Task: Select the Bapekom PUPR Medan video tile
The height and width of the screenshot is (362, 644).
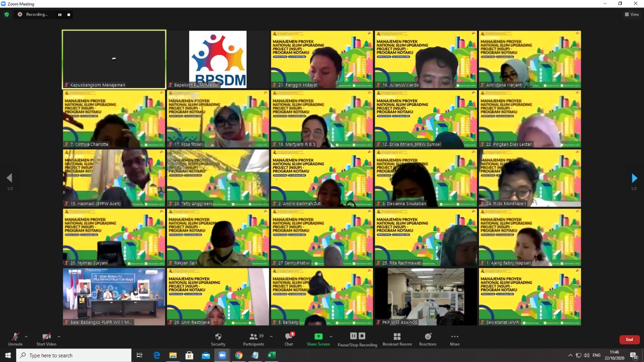Action: pyautogui.click(x=218, y=59)
